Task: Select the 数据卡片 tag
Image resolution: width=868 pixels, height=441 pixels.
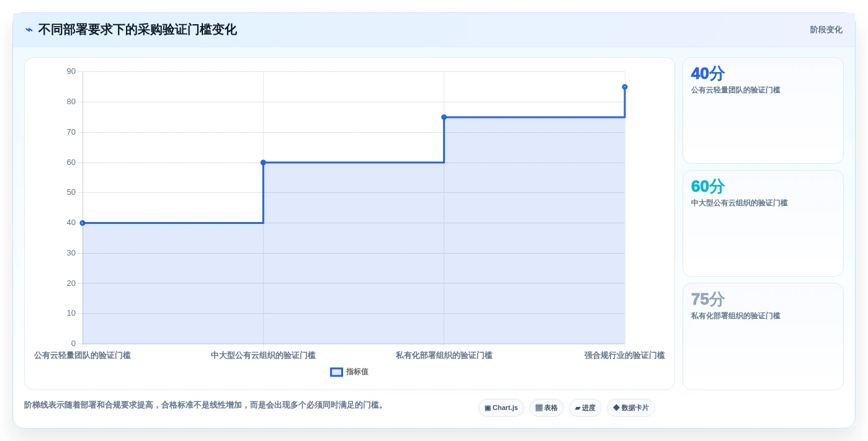Action: (631, 408)
